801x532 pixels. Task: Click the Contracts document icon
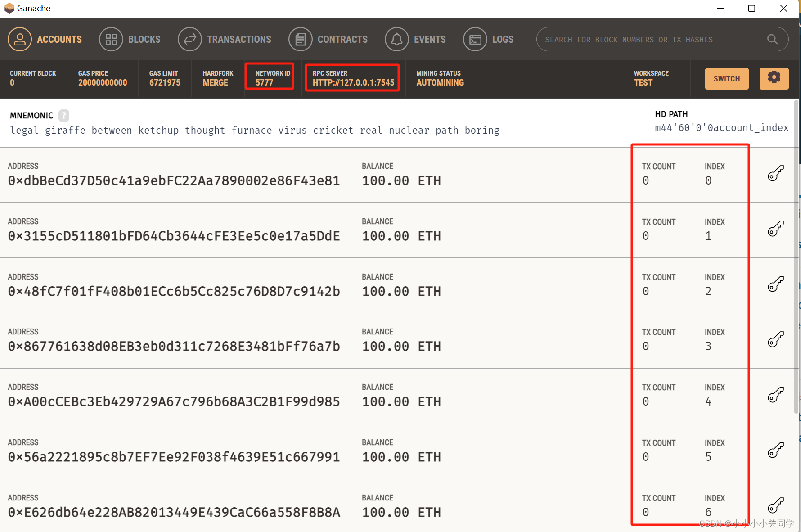(301, 39)
